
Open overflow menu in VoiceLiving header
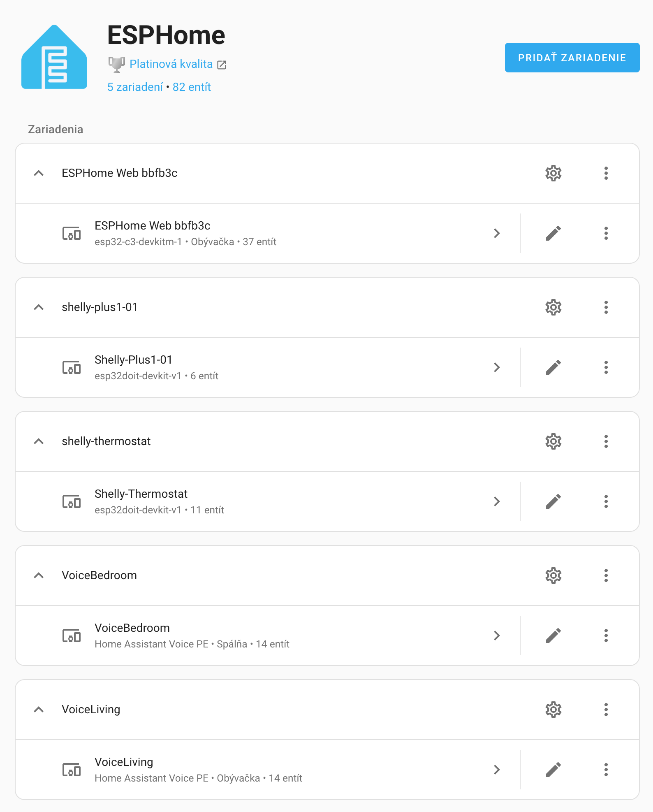click(606, 710)
